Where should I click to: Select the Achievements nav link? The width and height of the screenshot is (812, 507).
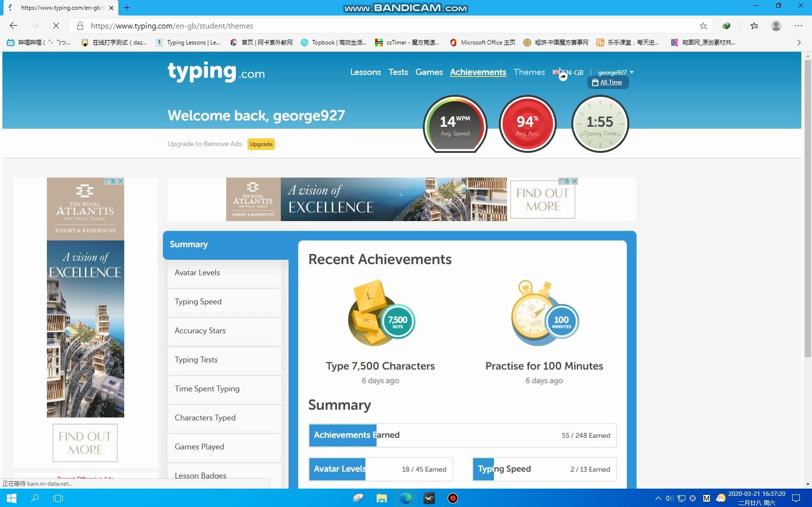(x=478, y=72)
